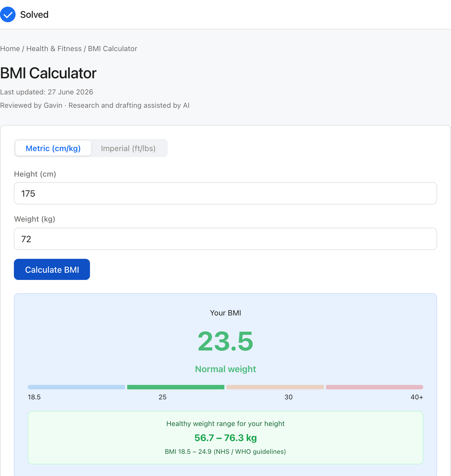451x476 pixels.
Task: Click the Calculate BMI button
Action: [x=52, y=269]
